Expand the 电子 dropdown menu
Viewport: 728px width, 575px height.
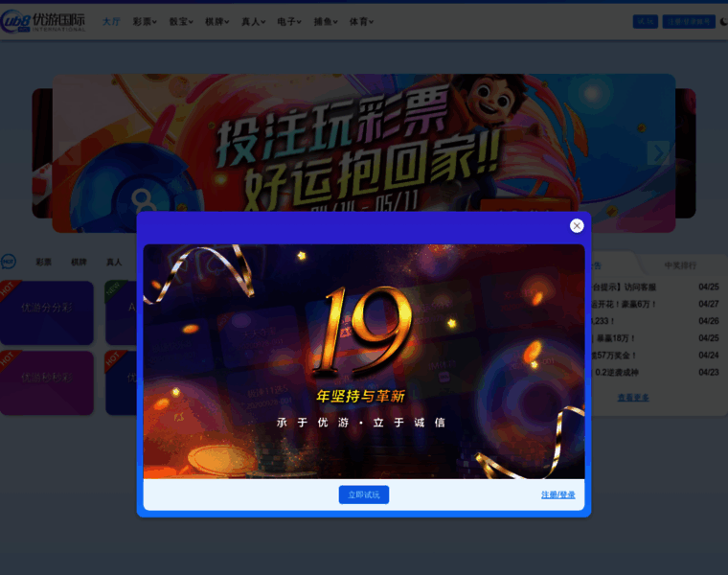tap(288, 21)
